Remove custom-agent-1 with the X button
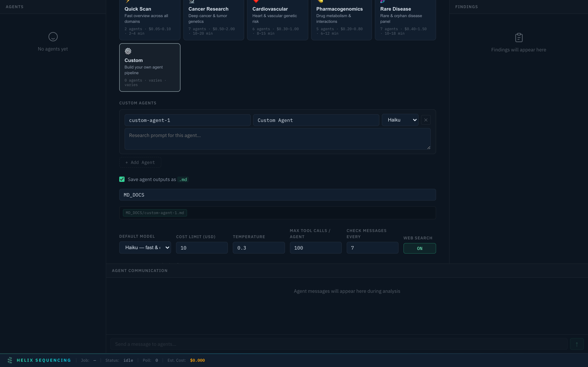The height and width of the screenshot is (367, 588). 426,120
